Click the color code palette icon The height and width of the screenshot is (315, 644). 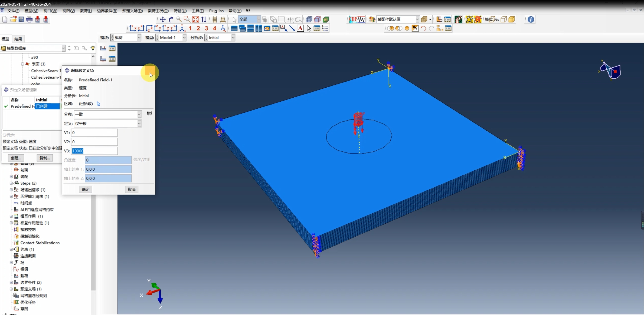372,19
